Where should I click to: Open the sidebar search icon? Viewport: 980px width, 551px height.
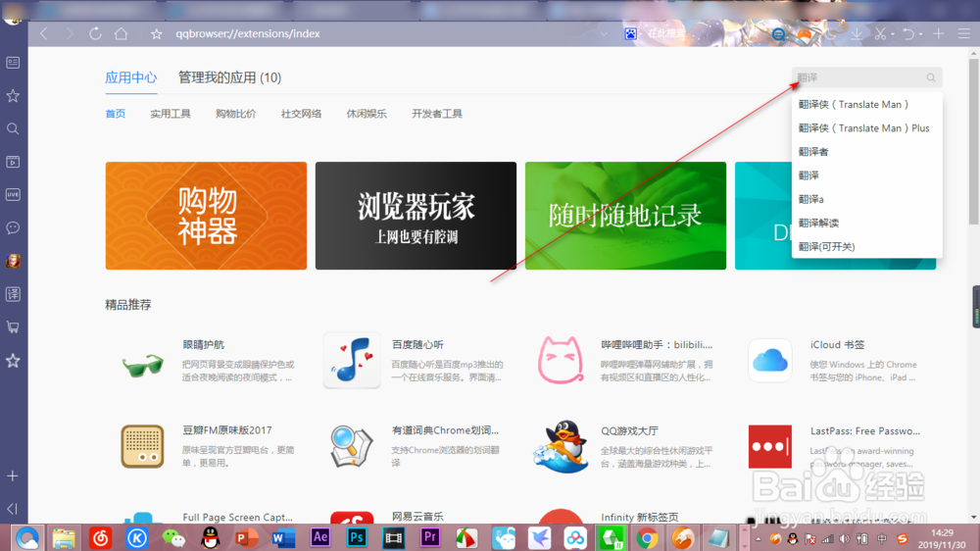(13, 128)
